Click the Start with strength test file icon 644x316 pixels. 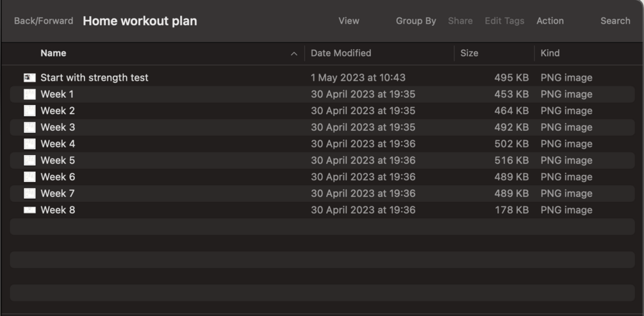click(29, 78)
